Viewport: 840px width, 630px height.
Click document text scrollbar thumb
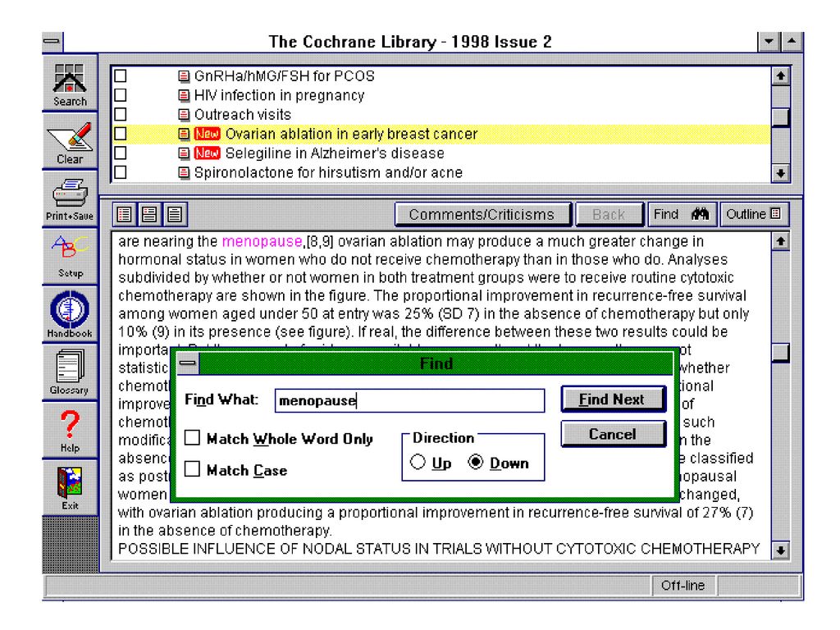pyautogui.click(x=781, y=353)
